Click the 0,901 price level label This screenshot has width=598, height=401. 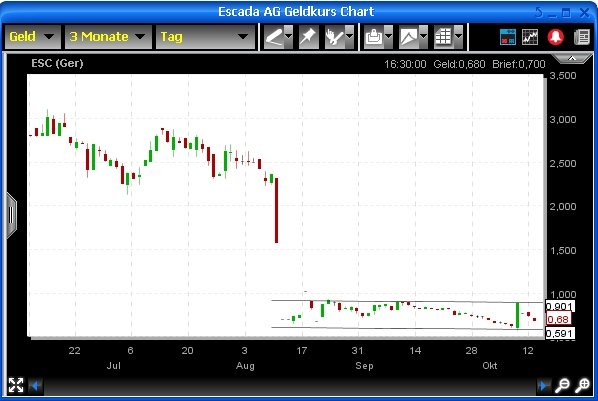click(x=559, y=306)
